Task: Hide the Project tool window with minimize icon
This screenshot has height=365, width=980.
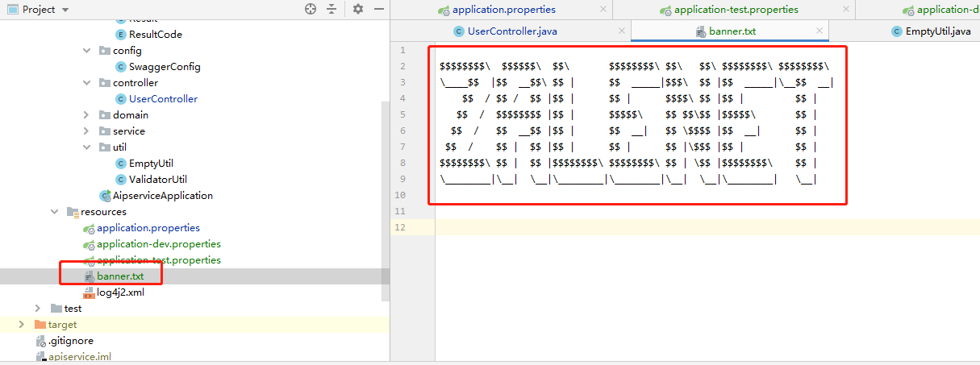Action: tap(377, 9)
